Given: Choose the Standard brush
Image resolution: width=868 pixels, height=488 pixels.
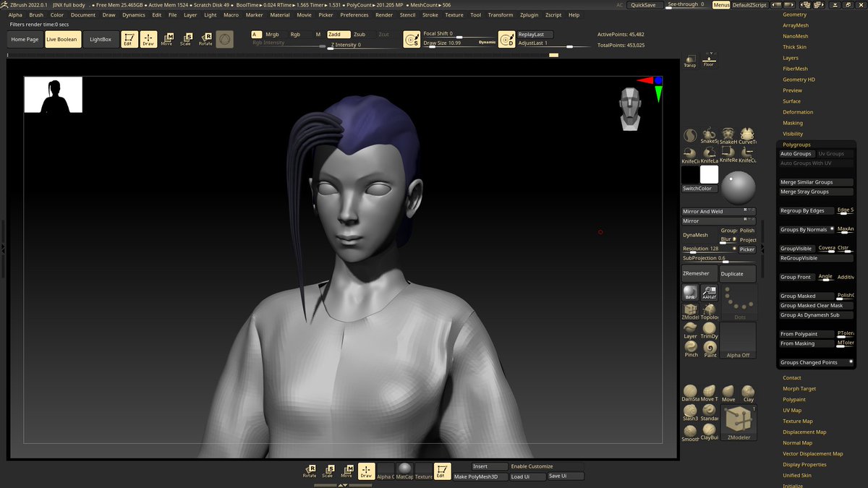Looking at the screenshot, I should (710, 412).
